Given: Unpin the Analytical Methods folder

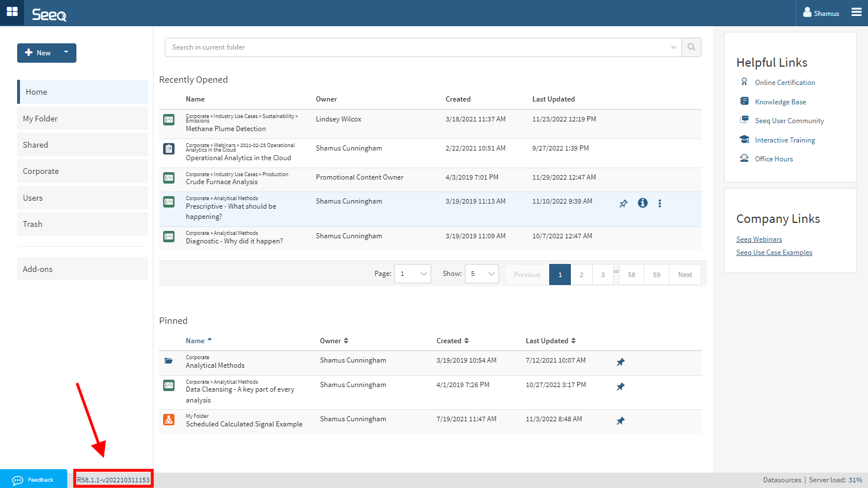Looking at the screenshot, I should (x=620, y=362).
